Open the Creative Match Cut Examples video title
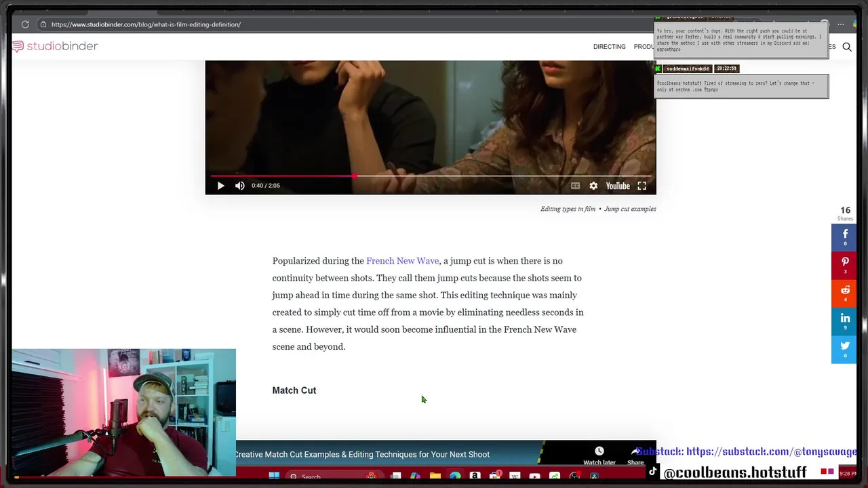 tap(362, 455)
